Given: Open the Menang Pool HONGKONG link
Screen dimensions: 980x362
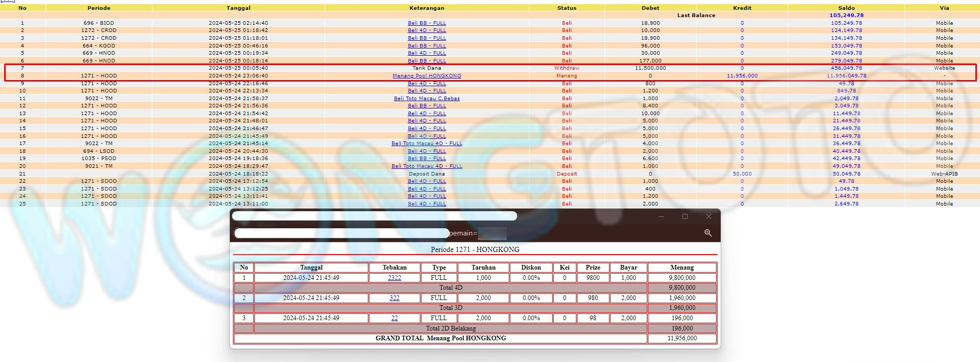Looking at the screenshot, I should 426,76.
